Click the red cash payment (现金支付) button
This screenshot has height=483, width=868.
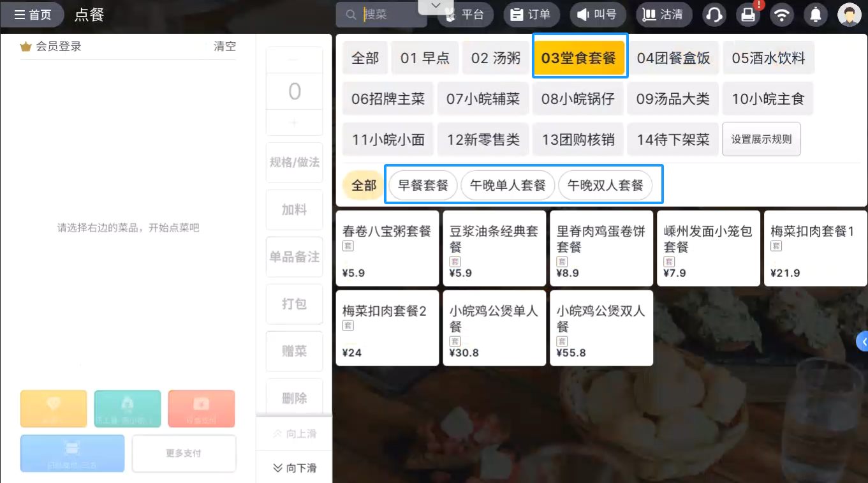coord(202,409)
